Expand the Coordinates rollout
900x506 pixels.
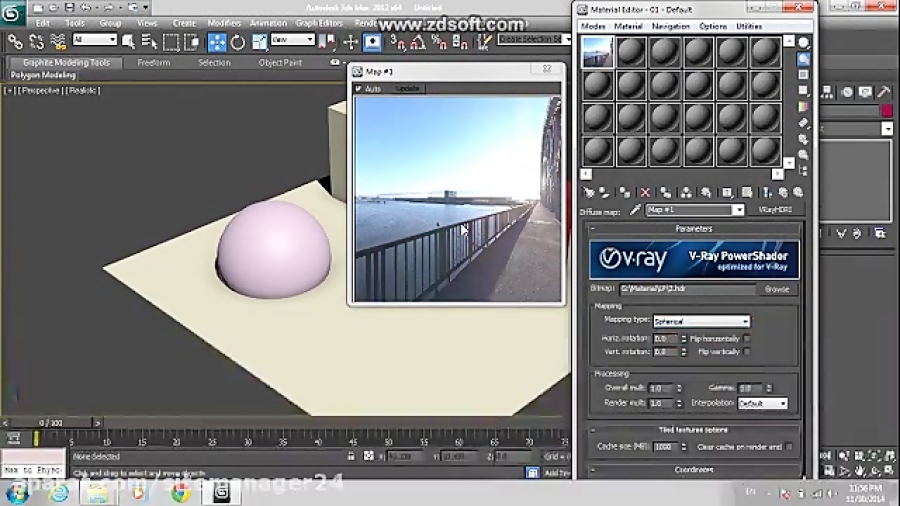click(693, 470)
